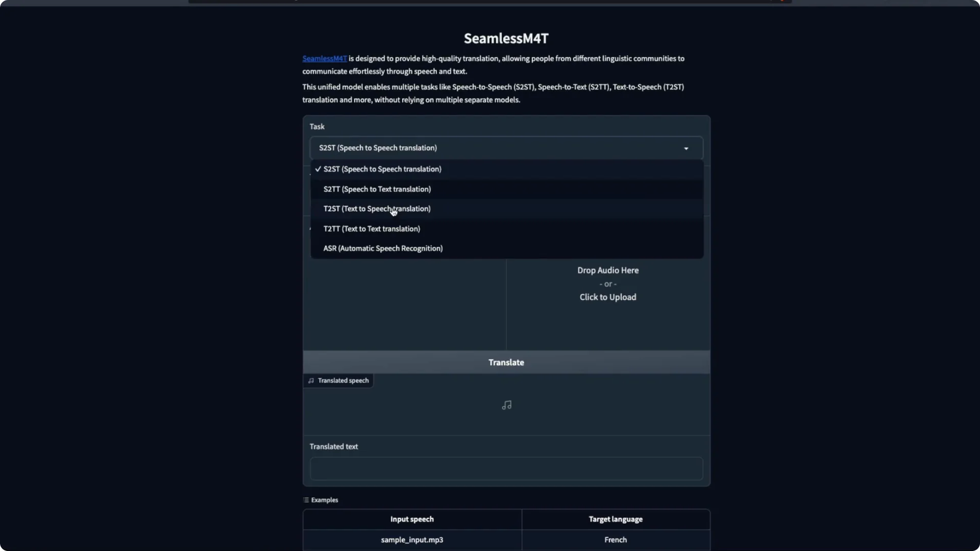
Task: Click to Upload an audio file
Action: [x=607, y=297]
